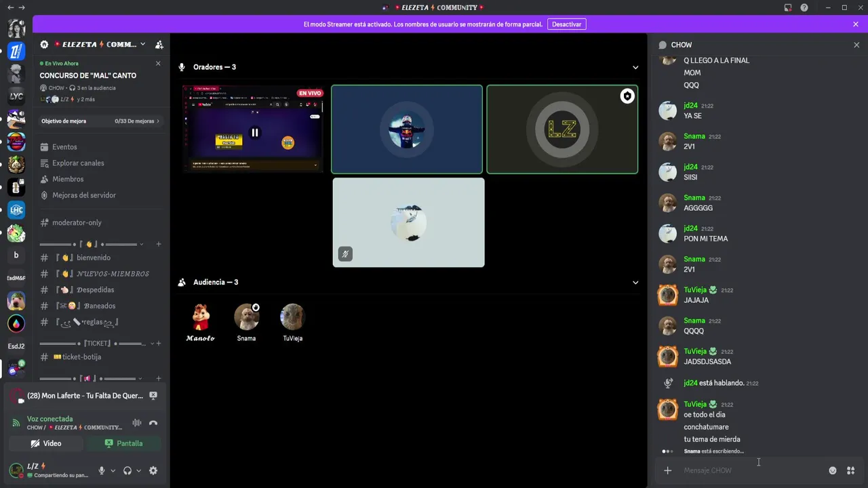The image size is (868, 488).
Task: Pause the live stream preview
Action: point(255,133)
